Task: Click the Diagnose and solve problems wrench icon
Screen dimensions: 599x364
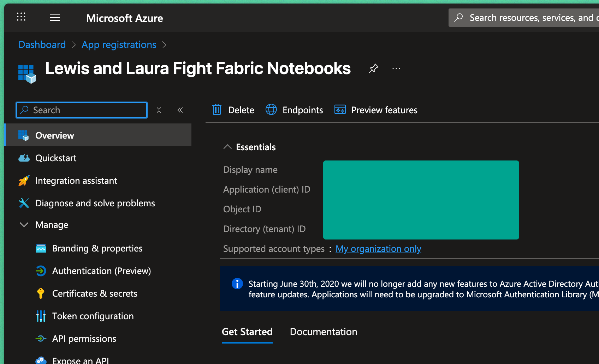Action: (24, 203)
